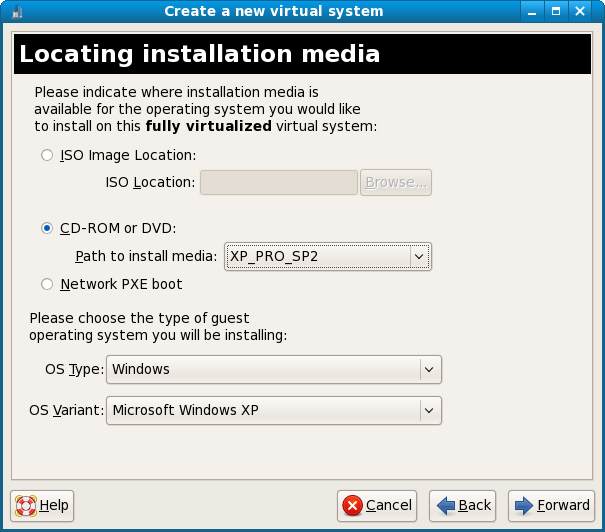Image resolution: width=605 pixels, height=532 pixels.
Task: Cancel the virtual system creation
Action: (x=377, y=506)
